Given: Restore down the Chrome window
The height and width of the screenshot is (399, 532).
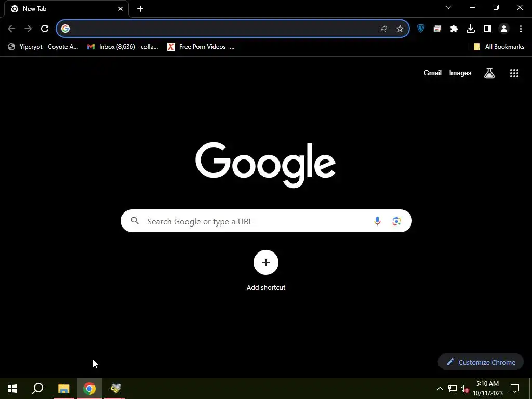Looking at the screenshot, I should (x=496, y=7).
